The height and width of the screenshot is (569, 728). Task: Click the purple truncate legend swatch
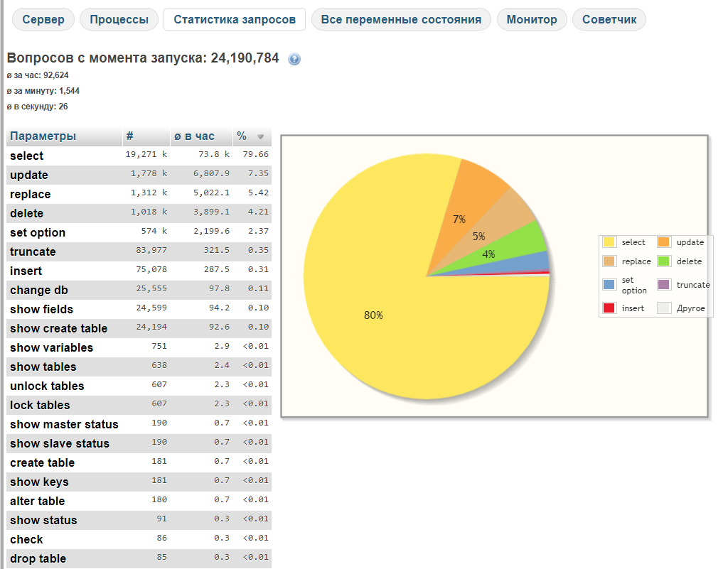[664, 285]
